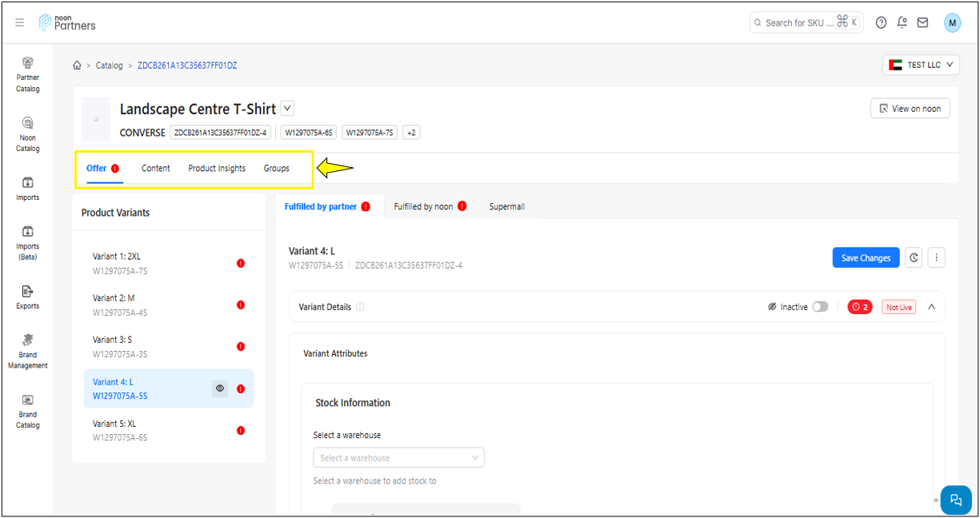Screen dimensions: 980x518
Task: Open the Groups tab
Action: click(x=277, y=169)
